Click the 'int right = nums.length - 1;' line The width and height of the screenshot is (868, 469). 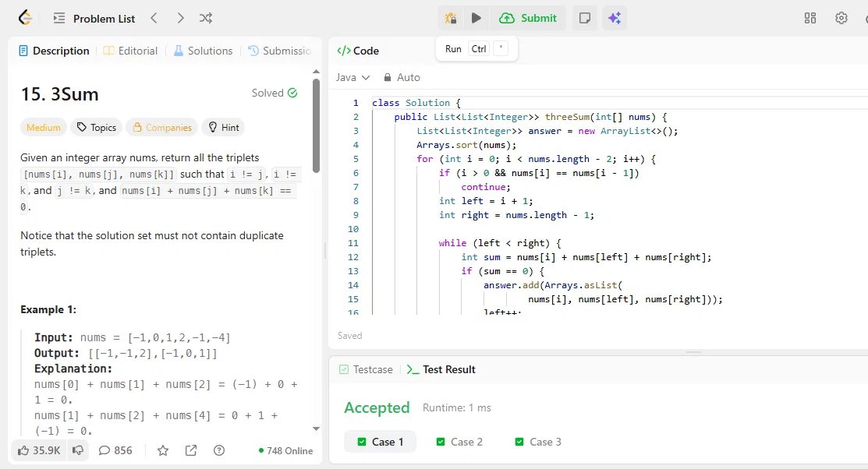516,215
